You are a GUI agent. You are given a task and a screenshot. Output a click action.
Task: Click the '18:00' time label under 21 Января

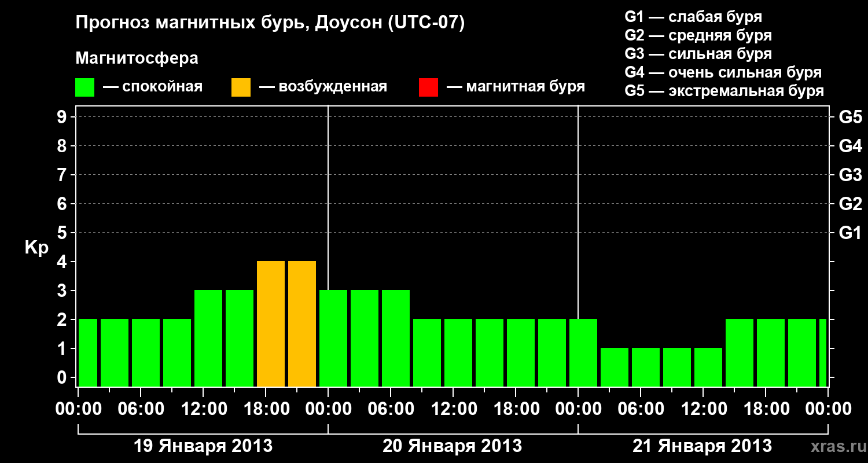[x=766, y=409]
